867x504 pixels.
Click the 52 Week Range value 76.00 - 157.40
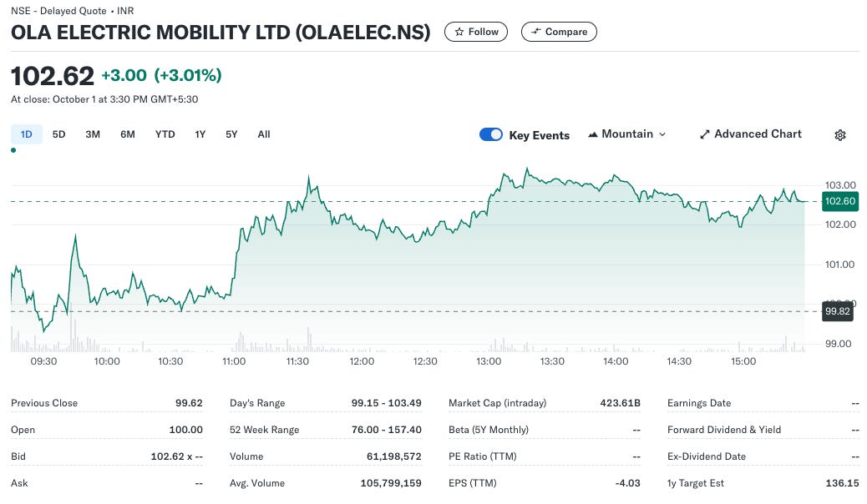click(x=387, y=430)
